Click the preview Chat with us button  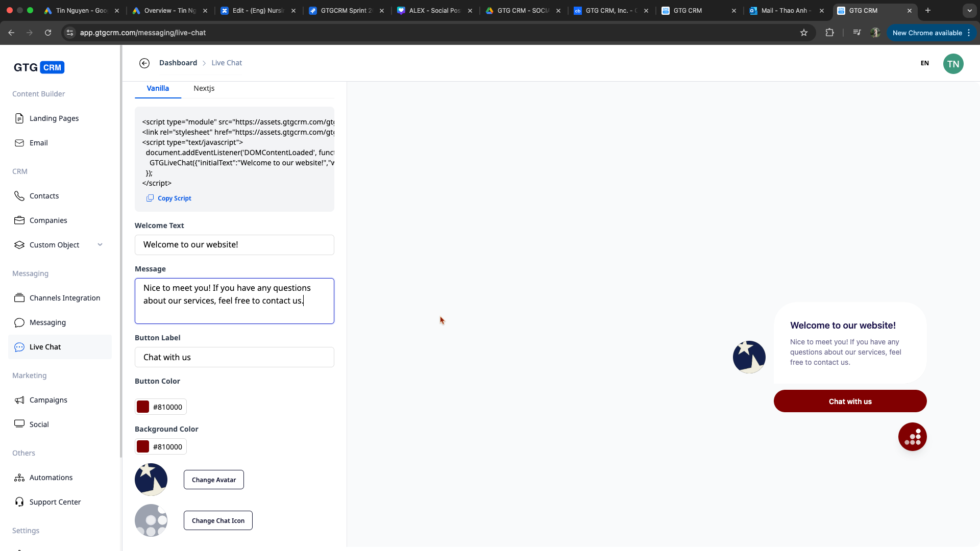(x=850, y=401)
